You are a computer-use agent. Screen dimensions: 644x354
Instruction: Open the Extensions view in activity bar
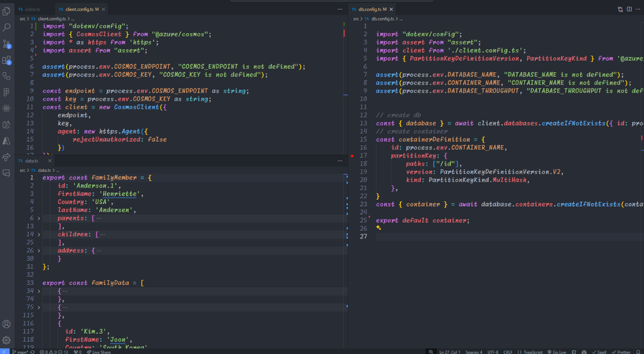(x=6, y=60)
